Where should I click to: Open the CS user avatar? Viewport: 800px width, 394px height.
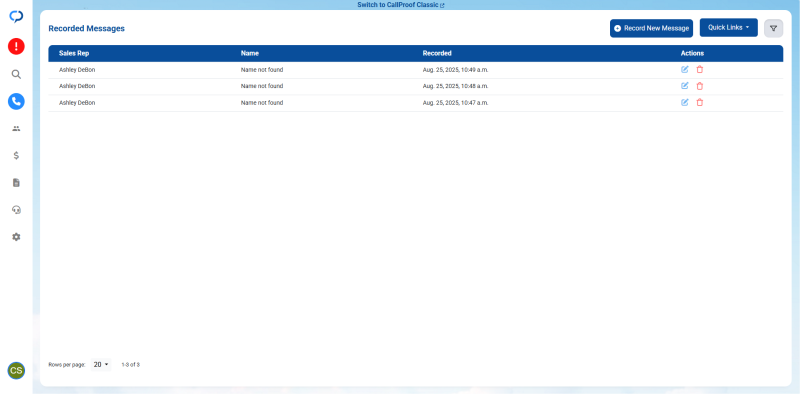click(x=16, y=371)
